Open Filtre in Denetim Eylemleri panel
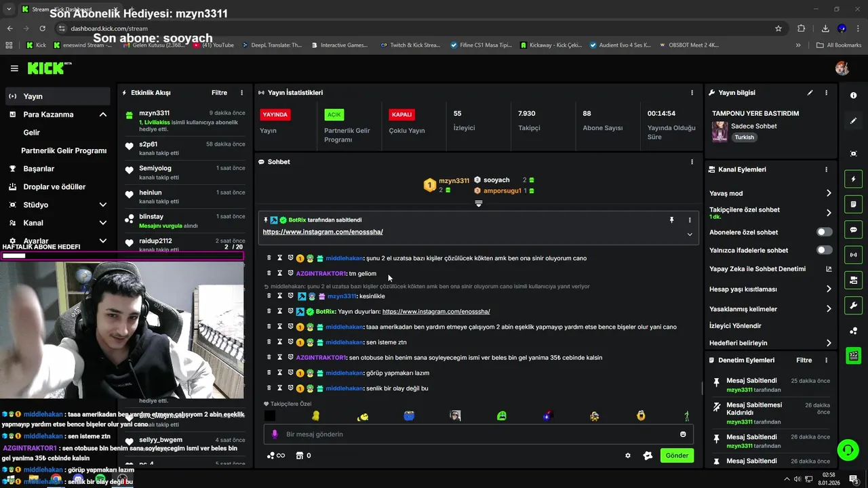The image size is (868, 488). (x=804, y=360)
